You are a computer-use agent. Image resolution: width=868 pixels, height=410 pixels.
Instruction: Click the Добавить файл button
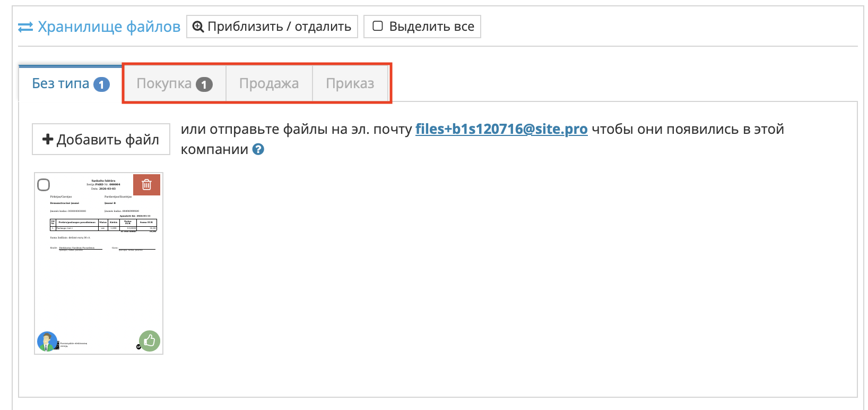point(101,139)
